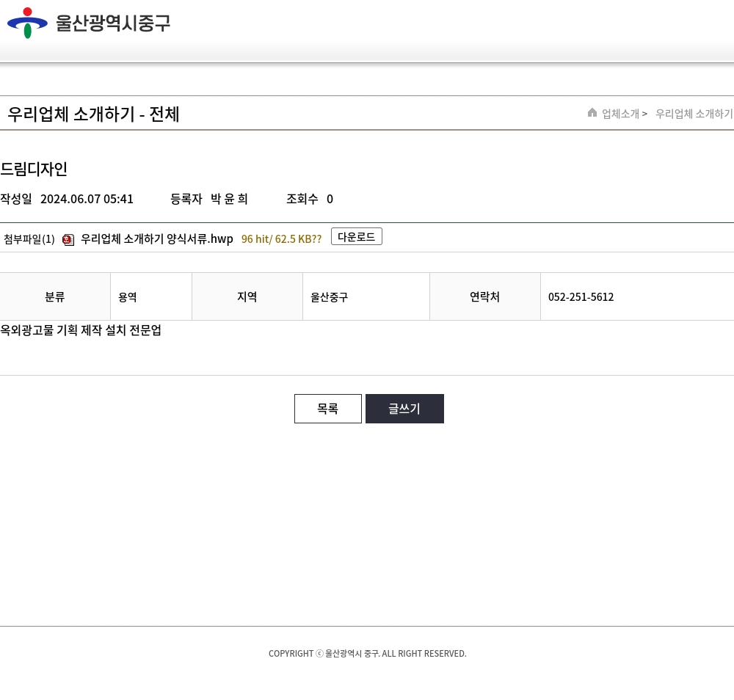Click the 글쓰기 button
Viewport: 734px width, 700px height.
click(x=404, y=409)
